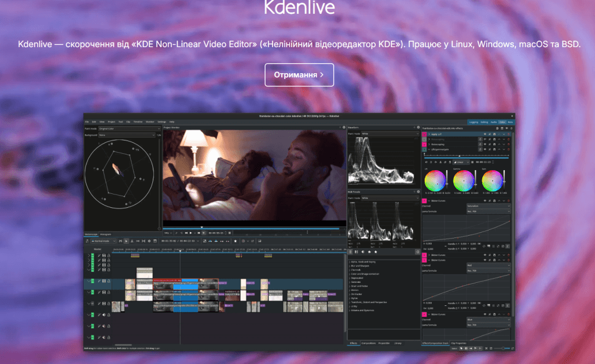
Task: Click the Master button above the tracks
Action: 98,249
